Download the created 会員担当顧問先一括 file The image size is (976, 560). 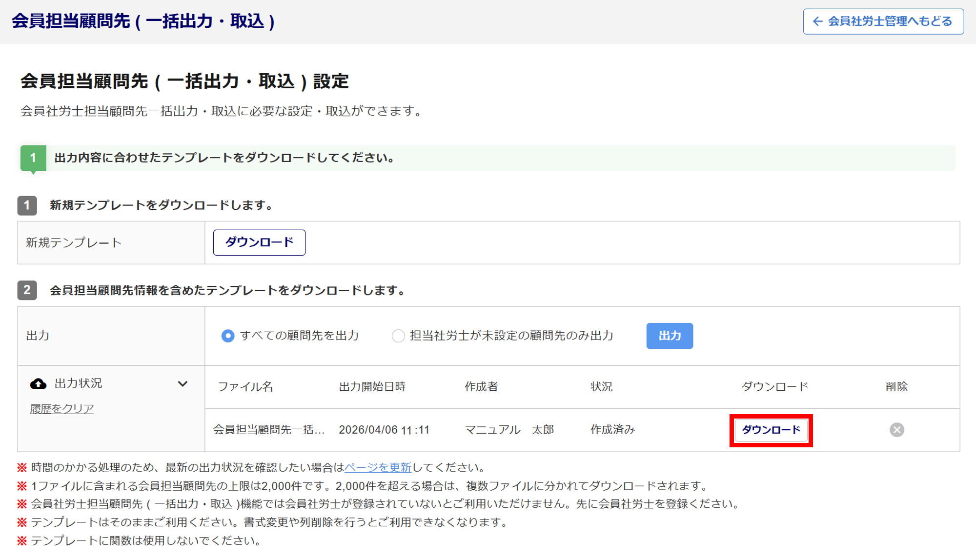click(x=771, y=430)
